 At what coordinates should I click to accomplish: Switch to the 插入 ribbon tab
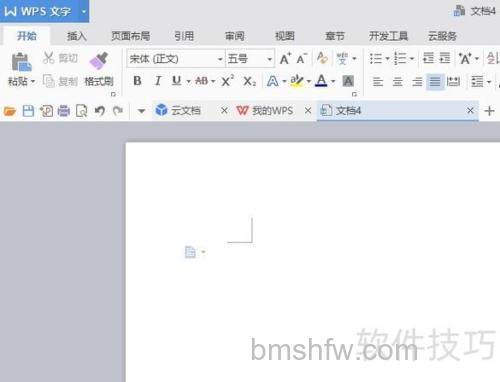77,36
